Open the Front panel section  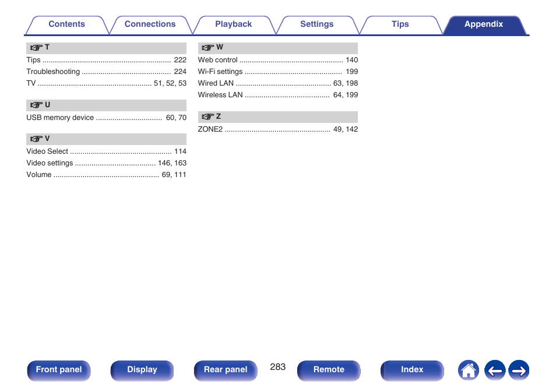point(59,370)
